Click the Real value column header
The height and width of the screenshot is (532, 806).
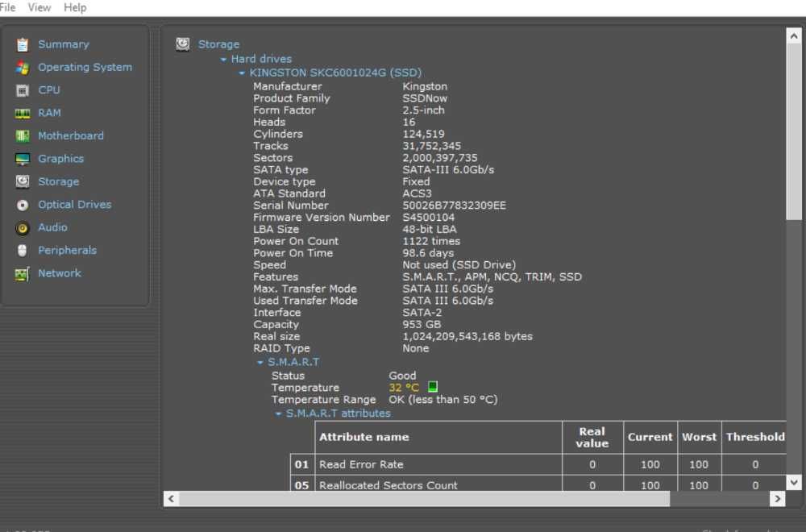592,438
